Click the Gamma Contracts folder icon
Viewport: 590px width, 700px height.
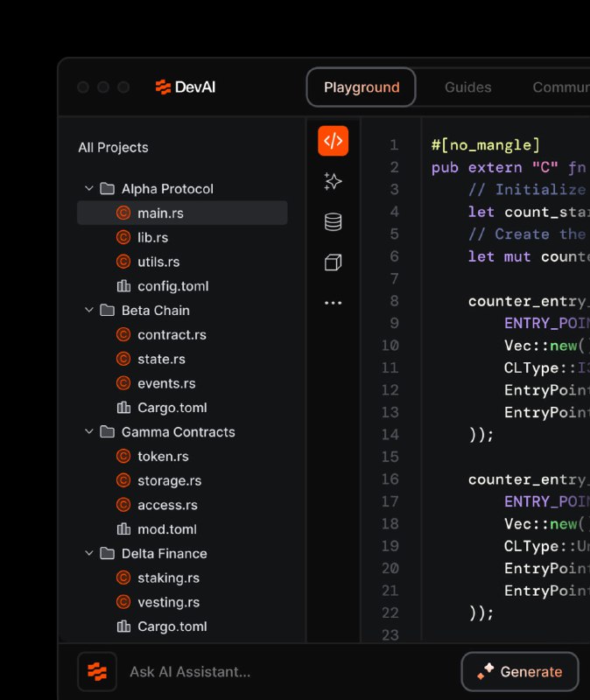pyautogui.click(x=107, y=431)
